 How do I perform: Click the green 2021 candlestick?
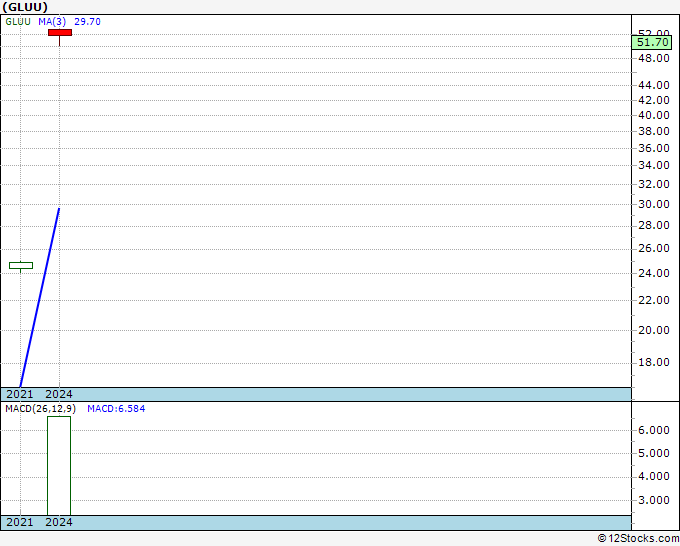pyautogui.click(x=21, y=265)
